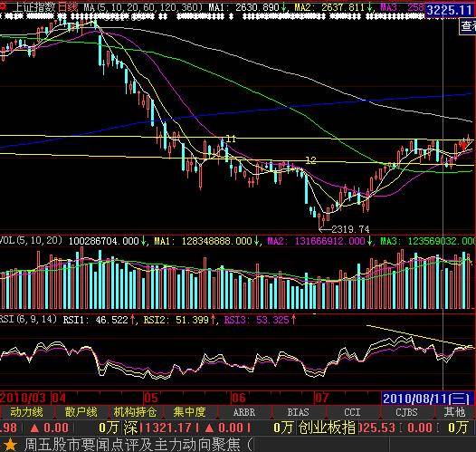The width and height of the screenshot is (476, 452).
Task: Click the MA(5,10,20,60,120,360) parameter label
Action: (x=143, y=7)
